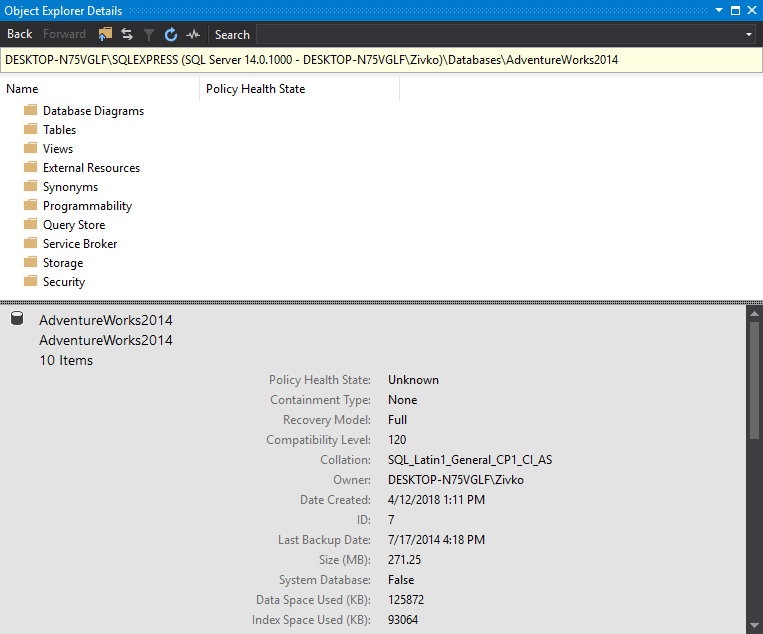Click the Synonyms row label

[71, 187]
